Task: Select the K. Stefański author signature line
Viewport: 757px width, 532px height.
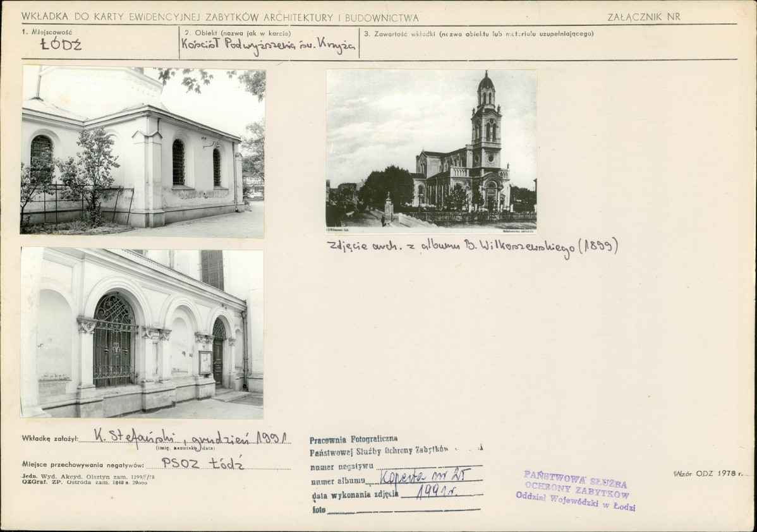Action: (191, 436)
